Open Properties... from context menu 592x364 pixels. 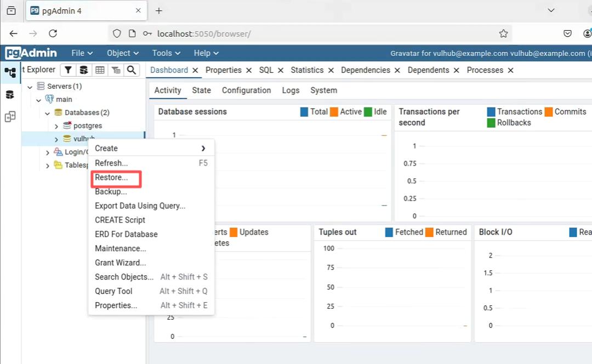click(151, 305)
